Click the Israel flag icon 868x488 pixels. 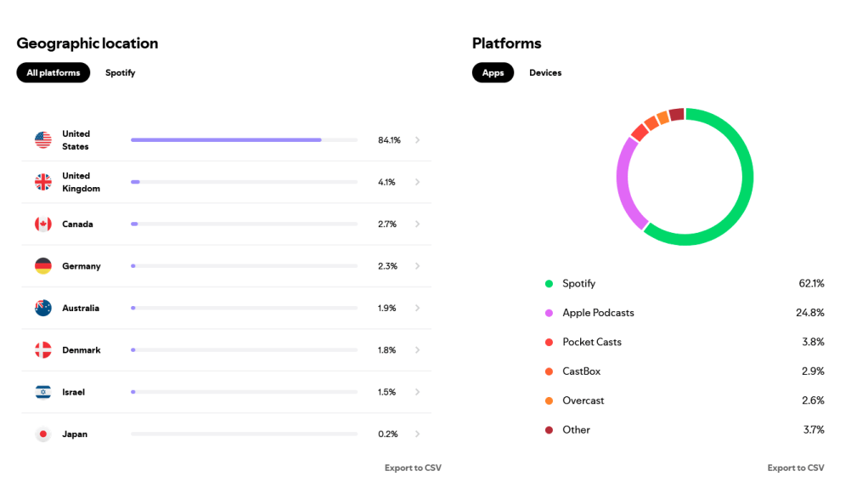point(43,392)
